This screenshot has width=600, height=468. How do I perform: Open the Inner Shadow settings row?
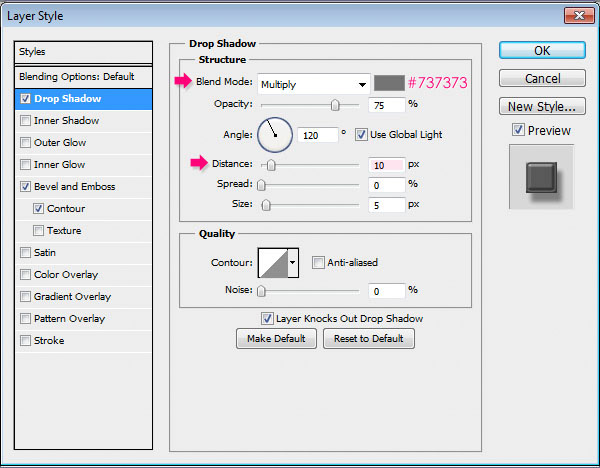tap(83, 121)
